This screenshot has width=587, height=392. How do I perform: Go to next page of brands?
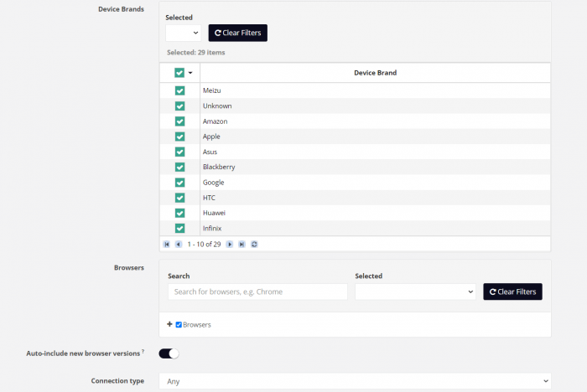(x=230, y=244)
